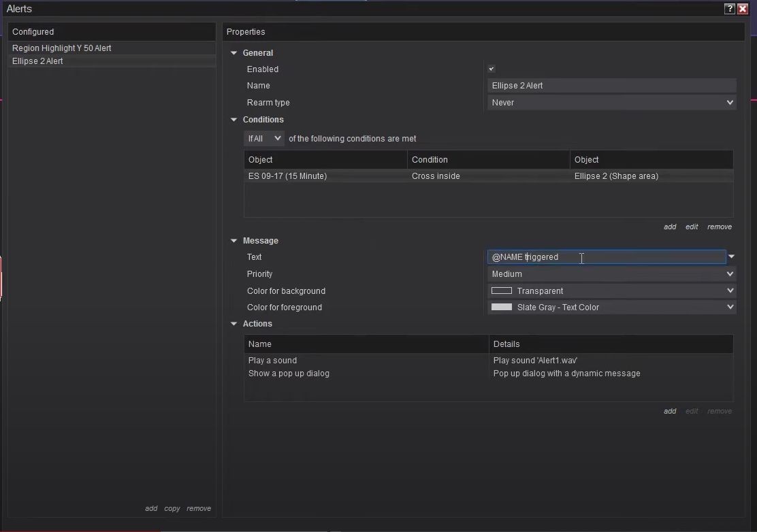Click add link under Conditions table
Viewport: 757px width, 532px height.
click(x=670, y=227)
